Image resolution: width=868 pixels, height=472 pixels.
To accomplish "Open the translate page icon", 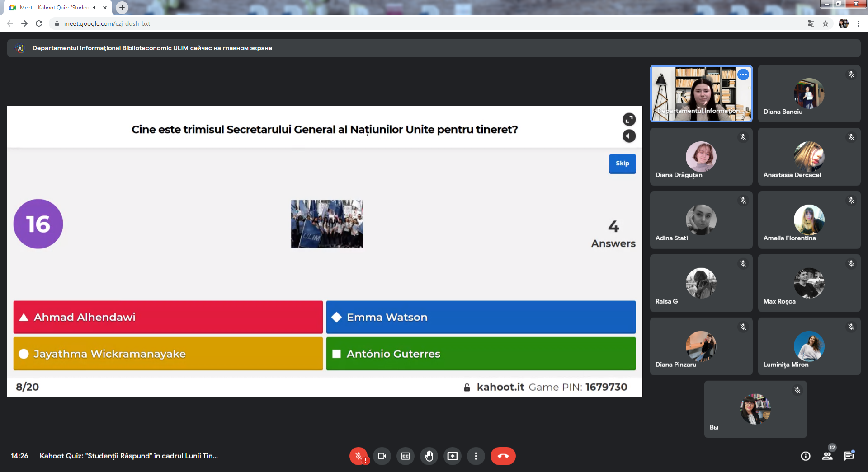I will (811, 23).
